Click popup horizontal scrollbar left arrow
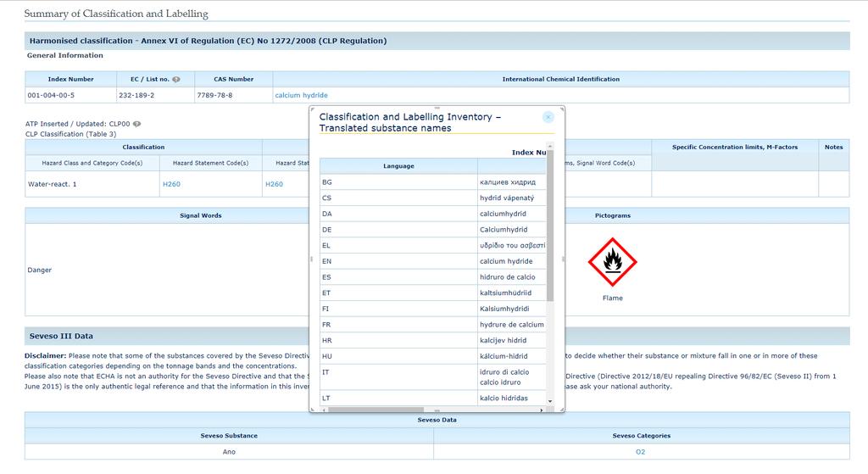The height and width of the screenshot is (474, 868). (324, 410)
